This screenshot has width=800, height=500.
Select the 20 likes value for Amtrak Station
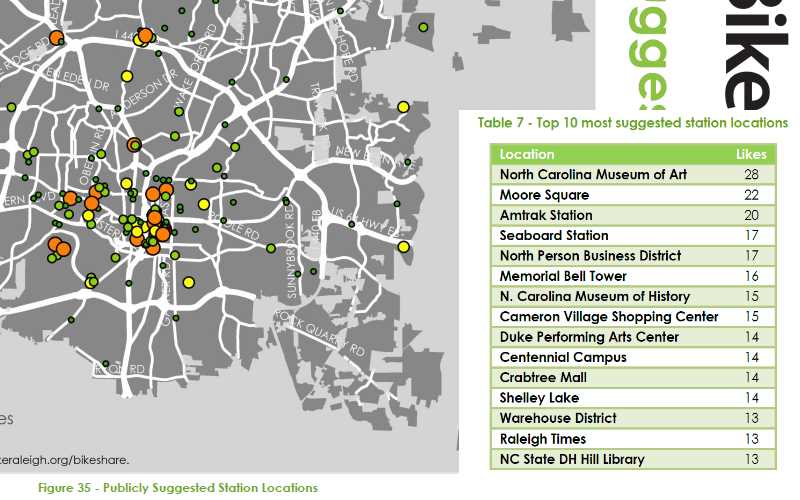pyautogui.click(x=752, y=215)
